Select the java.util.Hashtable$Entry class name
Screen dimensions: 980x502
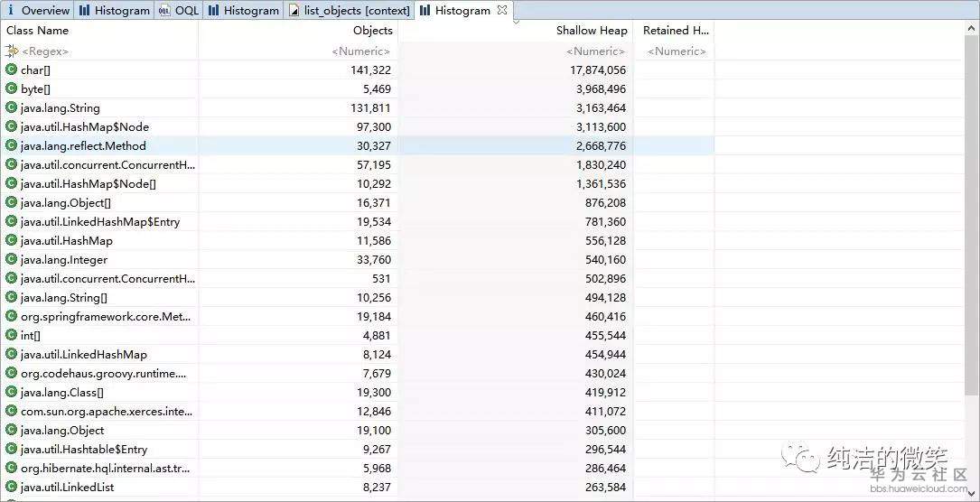pyautogui.click(x=84, y=449)
